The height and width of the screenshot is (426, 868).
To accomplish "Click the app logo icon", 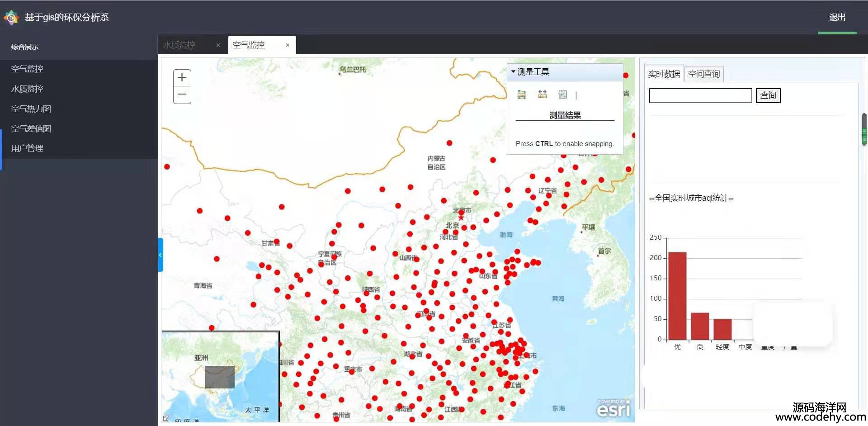I will [11, 18].
